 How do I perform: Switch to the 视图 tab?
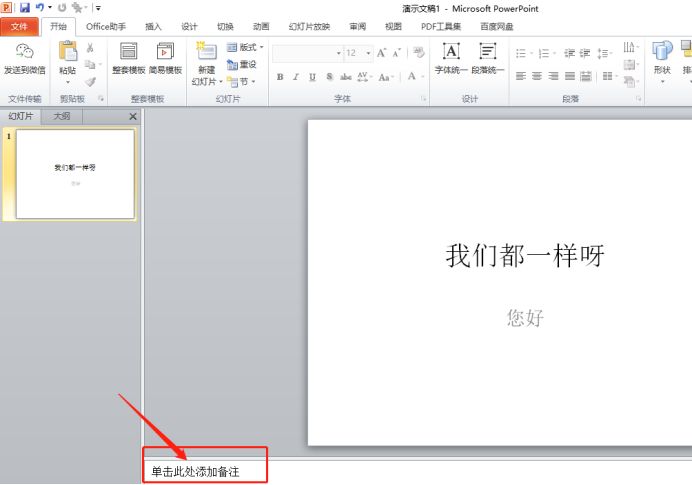(393, 26)
